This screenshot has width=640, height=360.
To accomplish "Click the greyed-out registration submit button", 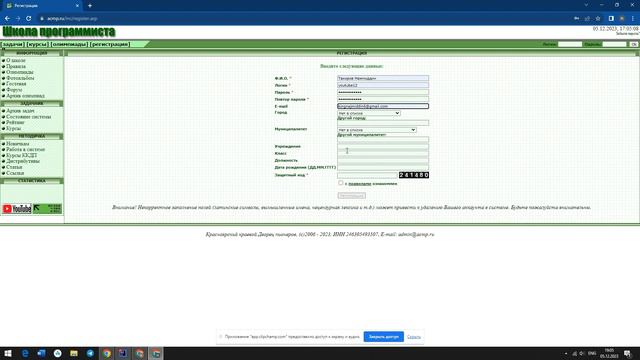I will (351, 196).
